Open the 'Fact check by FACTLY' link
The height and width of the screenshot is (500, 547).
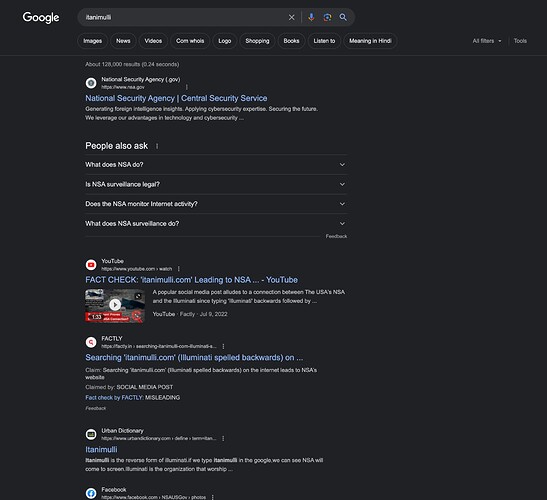click(114, 397)
